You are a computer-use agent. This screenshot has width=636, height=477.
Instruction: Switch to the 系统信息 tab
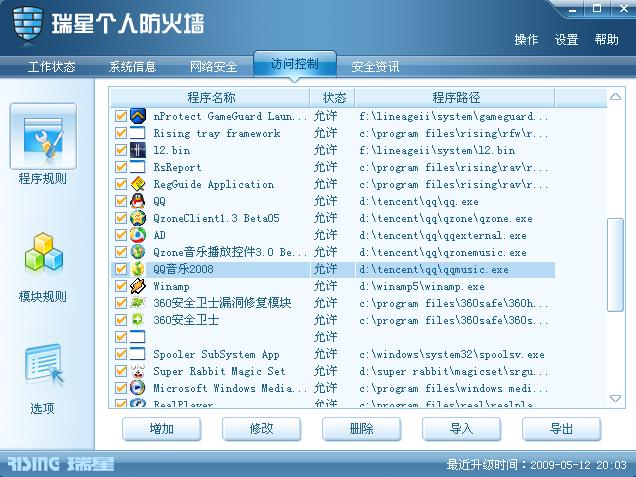[x=132, y=67]
